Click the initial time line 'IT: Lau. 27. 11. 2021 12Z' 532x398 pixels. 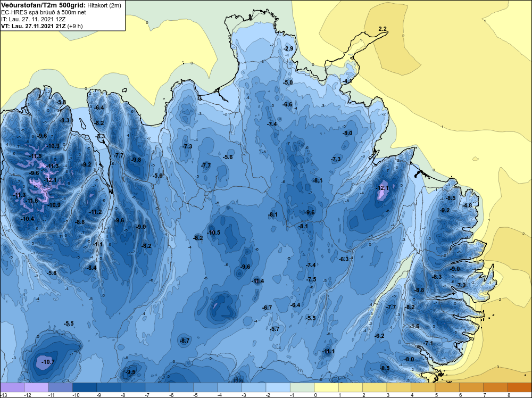click(33, 19)
